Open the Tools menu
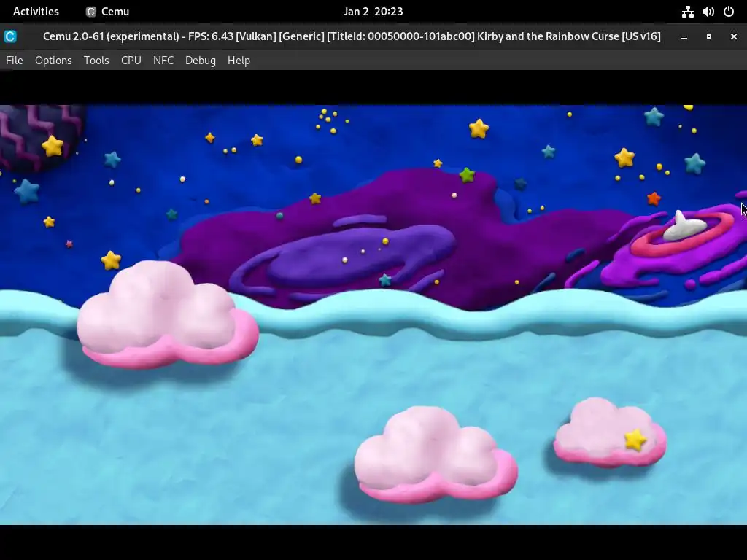 click(x=96, y=61)
